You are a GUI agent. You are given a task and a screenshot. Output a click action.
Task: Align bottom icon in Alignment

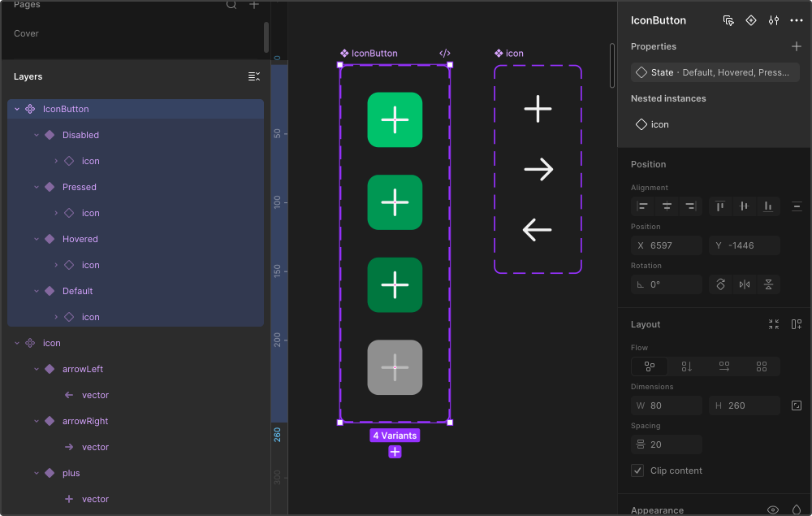click(768, 206)
